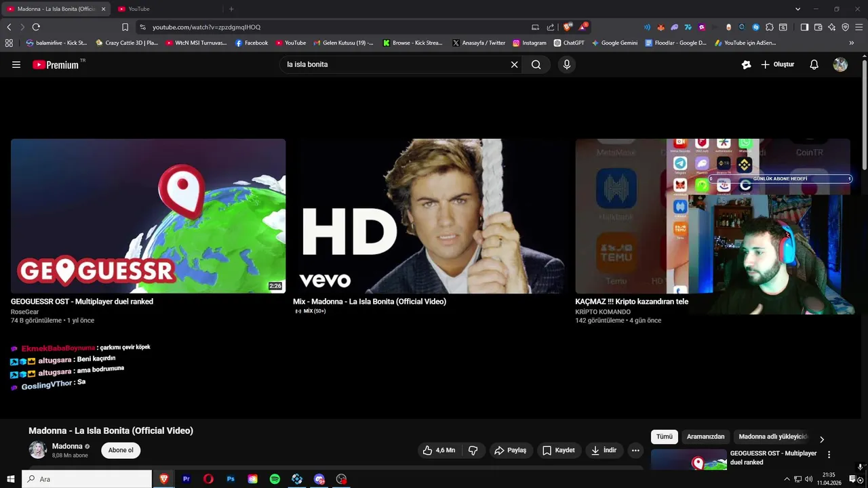Open KRİPTO KOMANDO channel link
This screenshot has width=868, height=488.
(603, 312)
